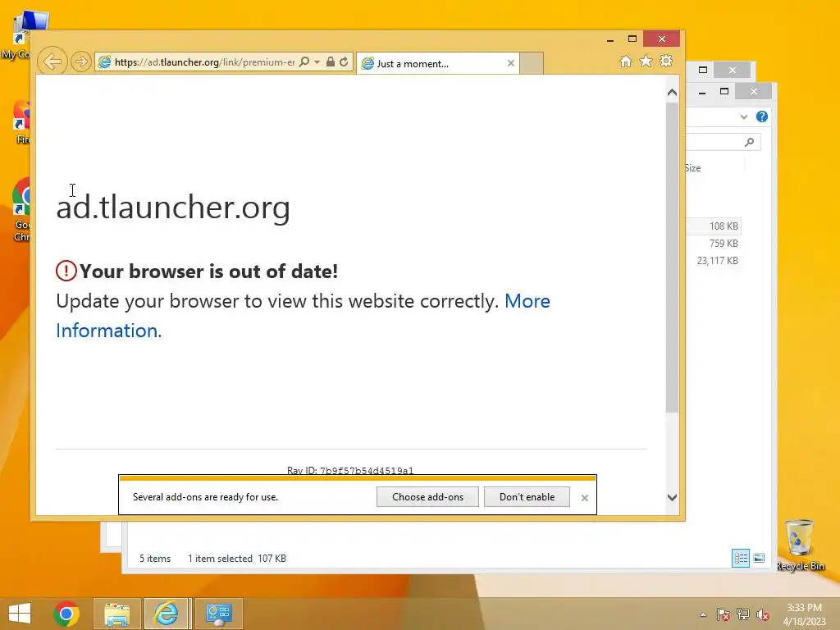Image resolution: width=840 pixels, height=630 pixels.
Task: Switch File Explorer to details view
Action: [x=741, y=558]
